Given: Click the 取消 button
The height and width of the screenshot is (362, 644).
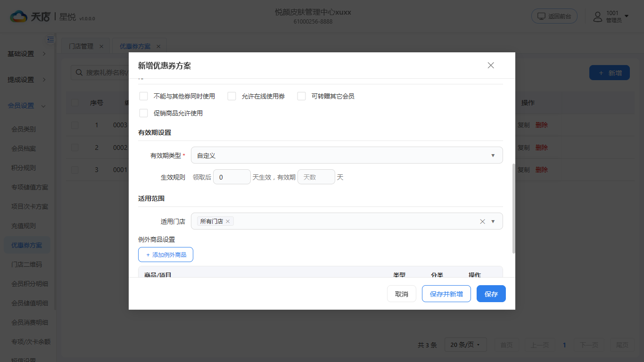Looking at the screenshot, I should click(402, 294).
